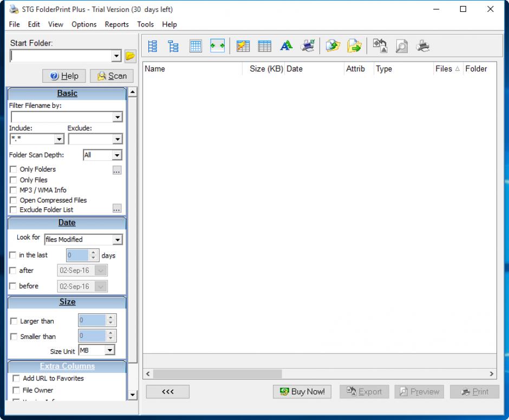Open the Look for files Modified dropdown

[x=117, y=240]
